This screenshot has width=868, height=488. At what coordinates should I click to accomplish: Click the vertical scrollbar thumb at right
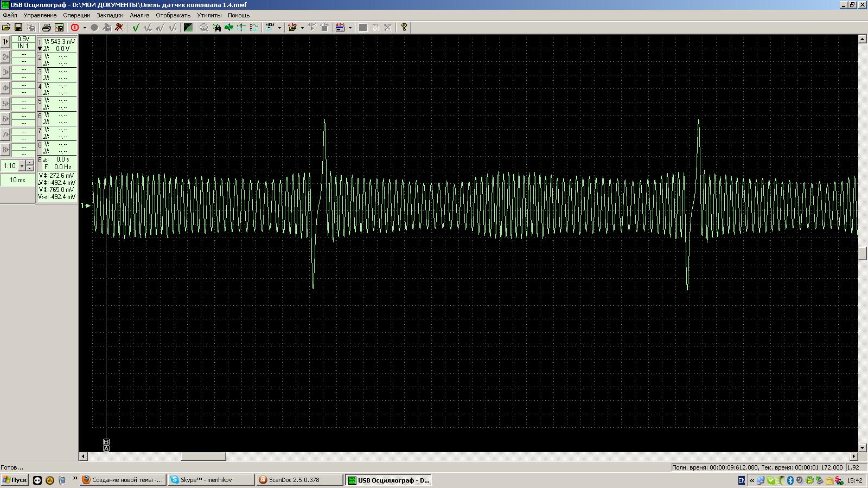863,253
